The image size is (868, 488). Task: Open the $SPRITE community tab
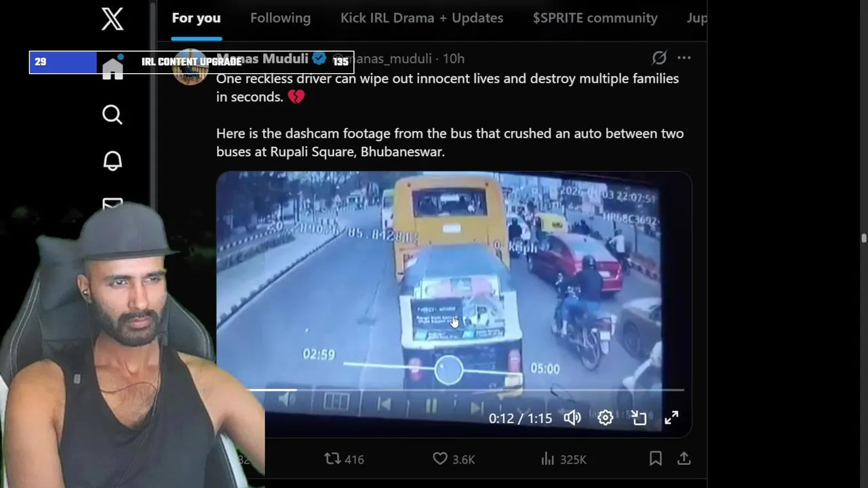pyautogui.click(x=595, y=18)
